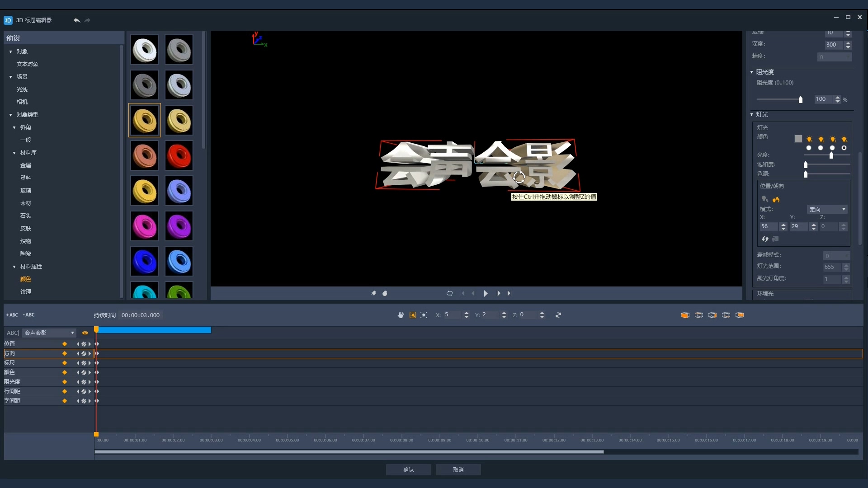The height and width of the screenshot is (488, 868).
Task: Select the radio button under light 4
Action: tap(844, 148)
